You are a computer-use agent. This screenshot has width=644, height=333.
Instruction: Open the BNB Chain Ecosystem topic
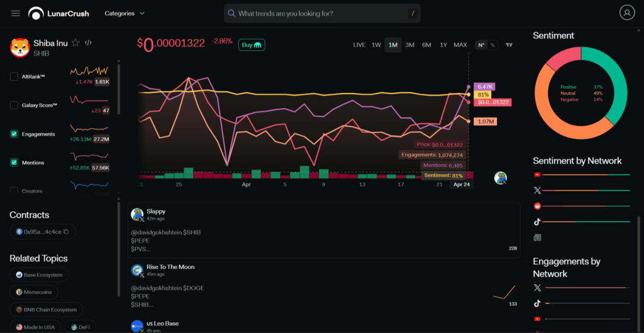tap(47, 310)
